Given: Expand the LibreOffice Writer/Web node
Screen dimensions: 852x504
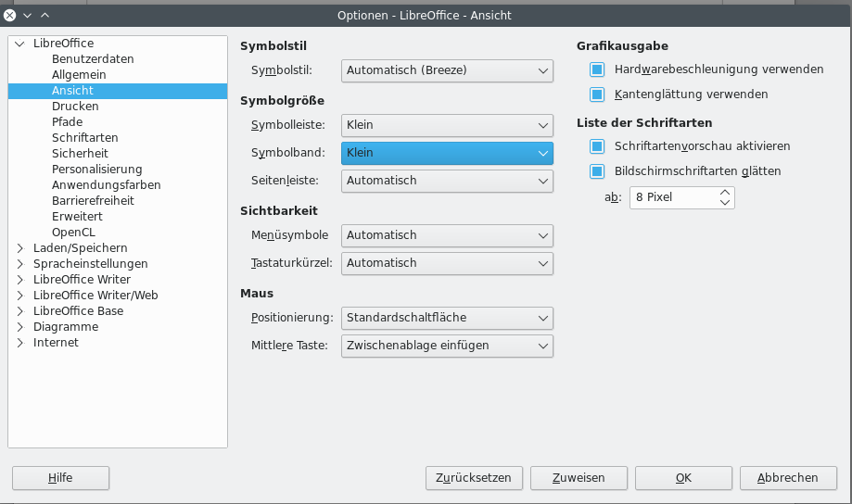Looking at the screenshot, I should [x=20, y=296].
